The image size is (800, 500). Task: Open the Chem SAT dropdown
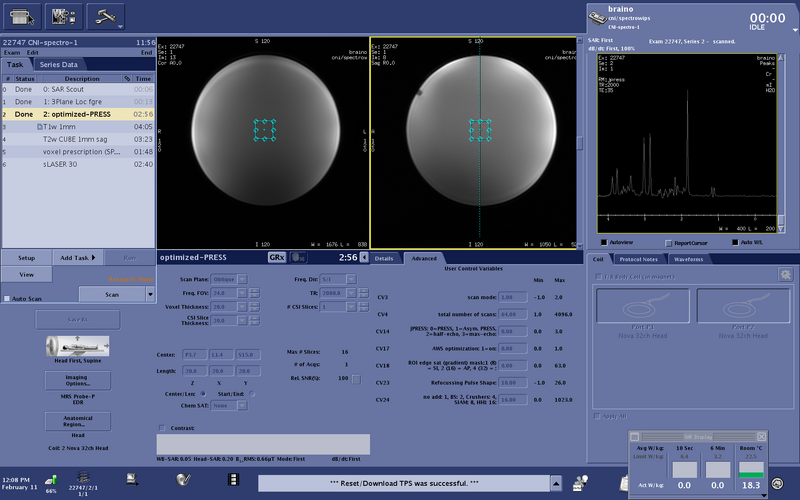[242, 406]
